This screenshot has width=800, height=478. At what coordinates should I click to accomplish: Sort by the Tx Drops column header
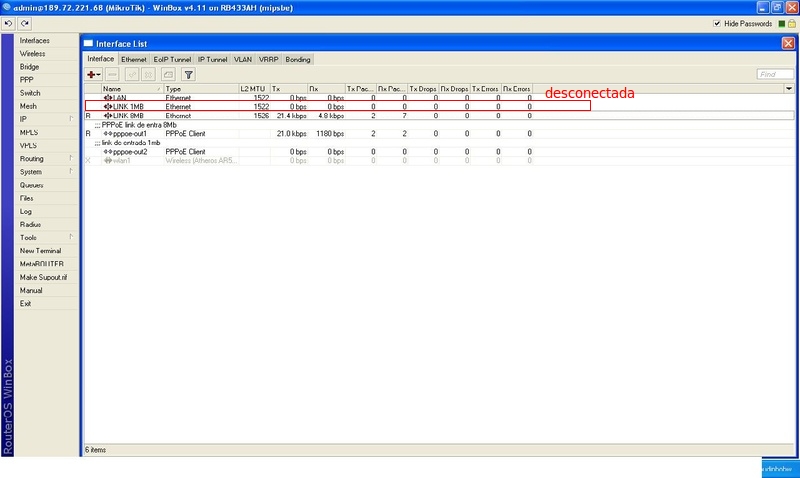(x=423, y=89)
